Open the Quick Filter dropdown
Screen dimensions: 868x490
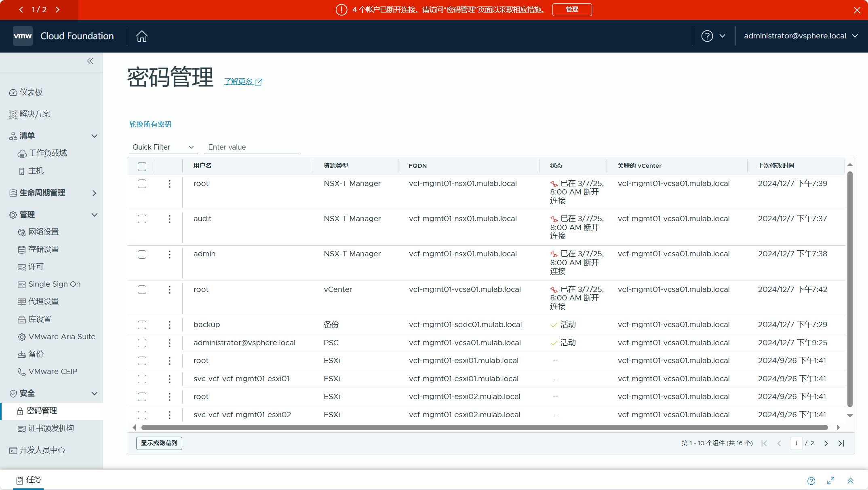(163, 147)
